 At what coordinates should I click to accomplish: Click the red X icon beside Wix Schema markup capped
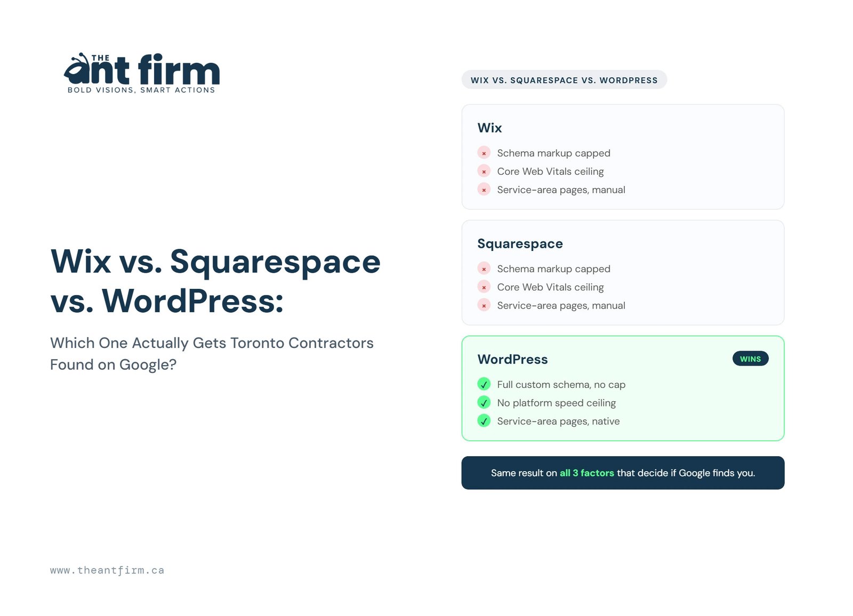click(484, 153)
